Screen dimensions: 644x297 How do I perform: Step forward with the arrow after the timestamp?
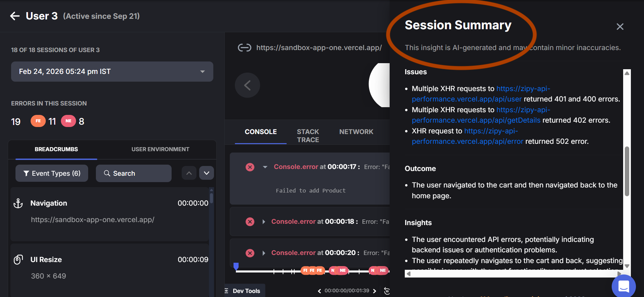(374, 291)
